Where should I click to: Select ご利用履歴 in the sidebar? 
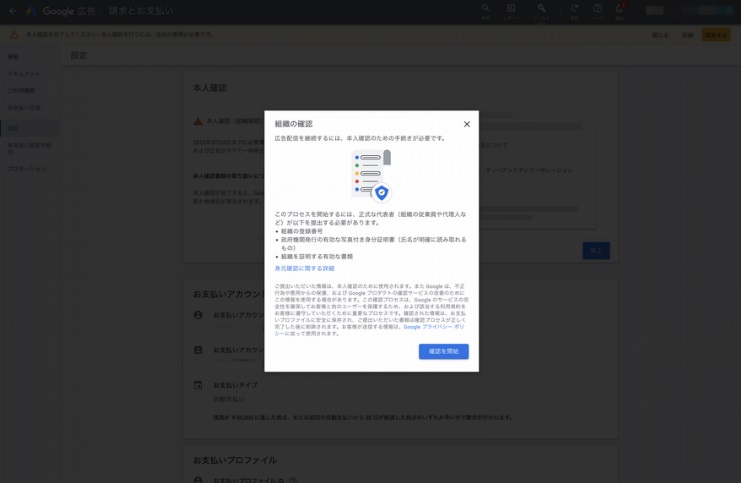21,91
